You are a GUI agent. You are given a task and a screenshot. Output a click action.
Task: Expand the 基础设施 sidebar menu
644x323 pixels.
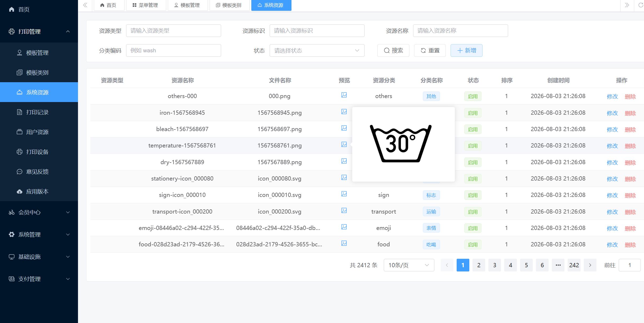39,257
